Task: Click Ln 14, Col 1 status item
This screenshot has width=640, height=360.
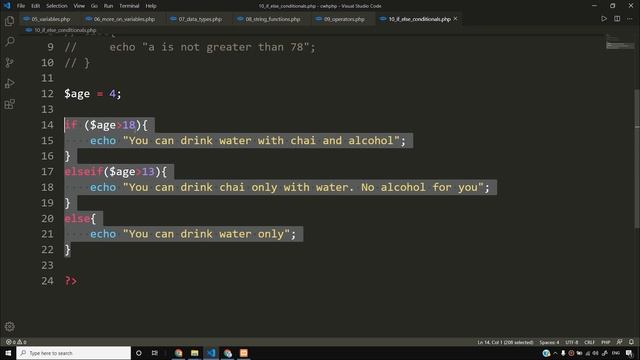Action: (x=505, y=342)
